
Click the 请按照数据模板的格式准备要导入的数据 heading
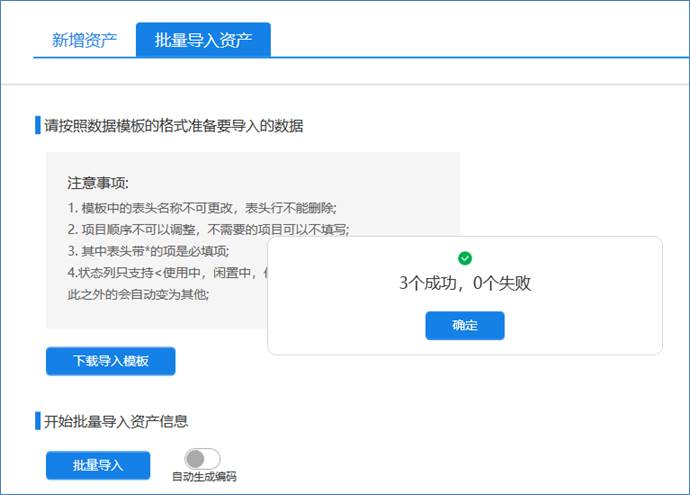[x=174, y=126]
